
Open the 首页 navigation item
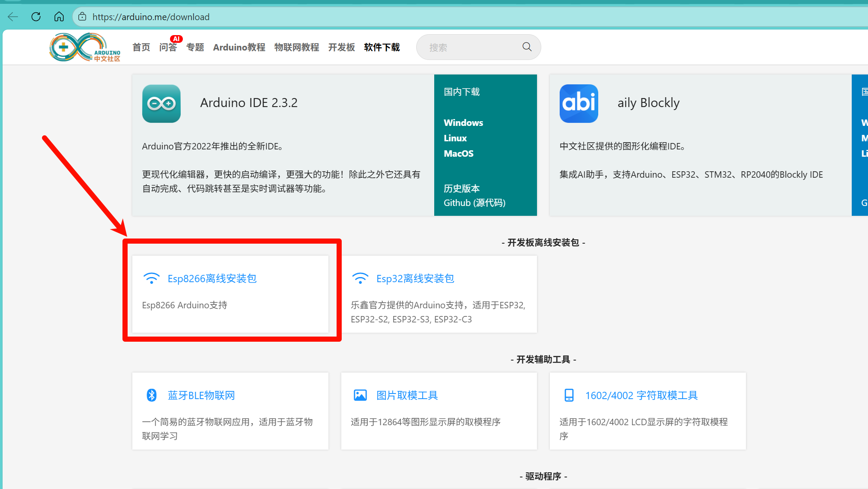click(141, 47)
